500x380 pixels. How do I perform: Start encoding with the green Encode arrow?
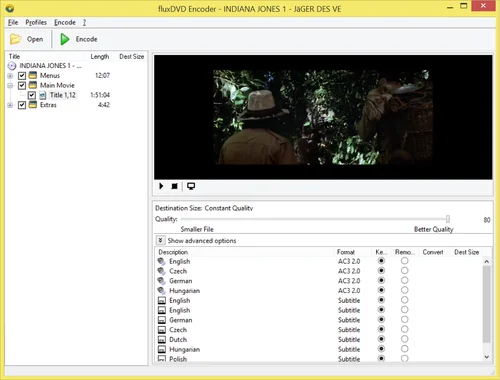[x=65, y=39]
